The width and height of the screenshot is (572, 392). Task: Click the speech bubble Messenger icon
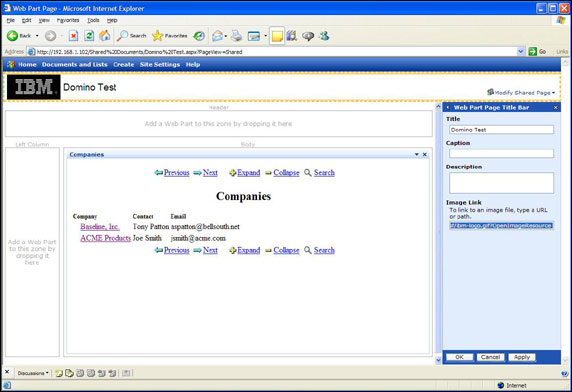pos(308,36)
